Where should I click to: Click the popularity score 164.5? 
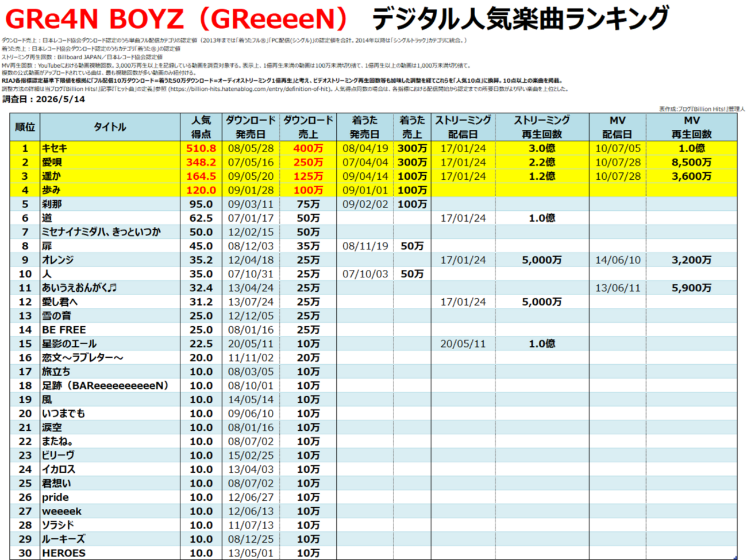(x=201, y=176)
